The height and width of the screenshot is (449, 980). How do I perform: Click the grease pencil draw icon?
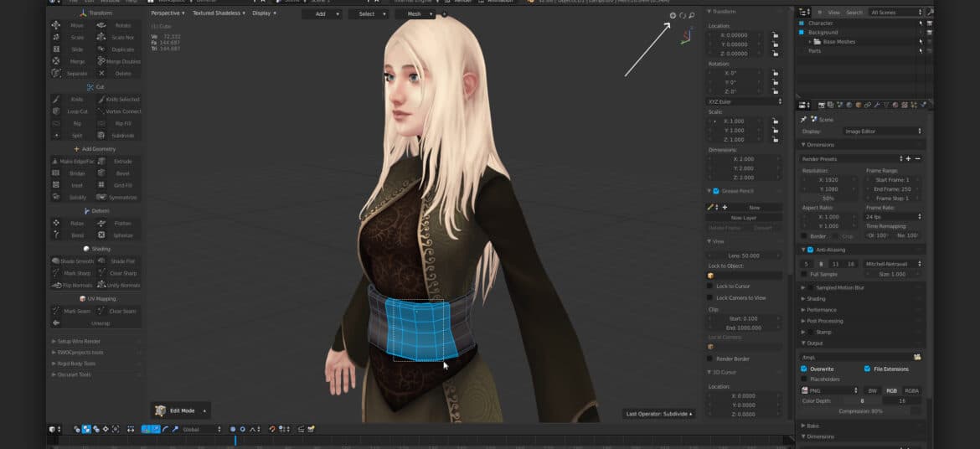click(x=710, y=207)
